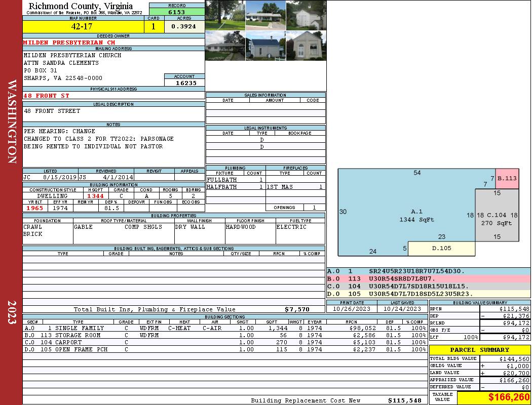This screenshot has height=405, width=532.
Task: Click the red MILDEN PRESBYTERIAN CH owner name
Action: point(69,43)
